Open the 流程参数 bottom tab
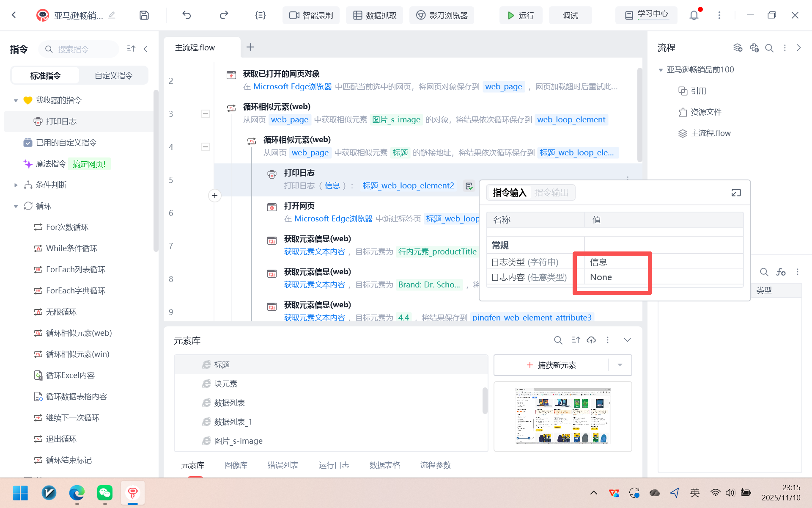The height and width of the screenshot is (508, 812). (436, 465)
